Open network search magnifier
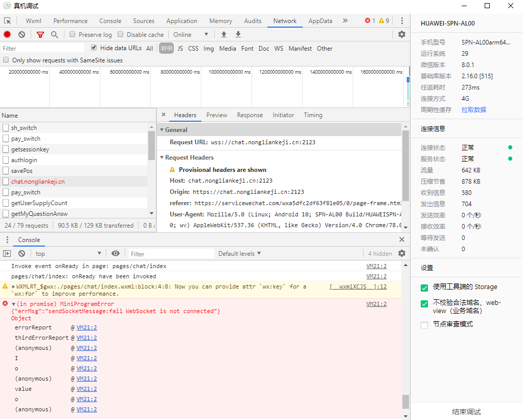523x420 pixels. tap(54, 34)
